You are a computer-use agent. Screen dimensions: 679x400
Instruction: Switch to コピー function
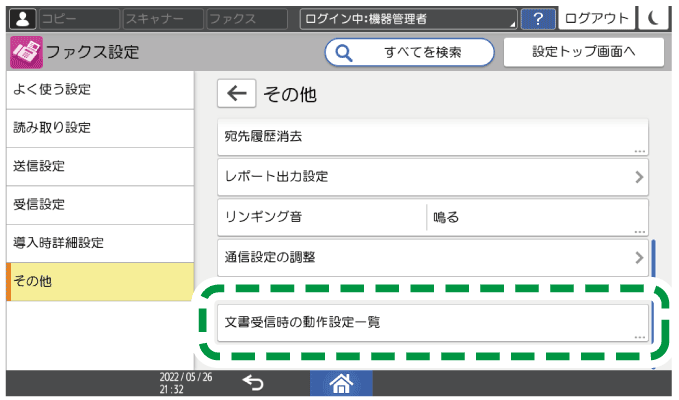[79, 19]
